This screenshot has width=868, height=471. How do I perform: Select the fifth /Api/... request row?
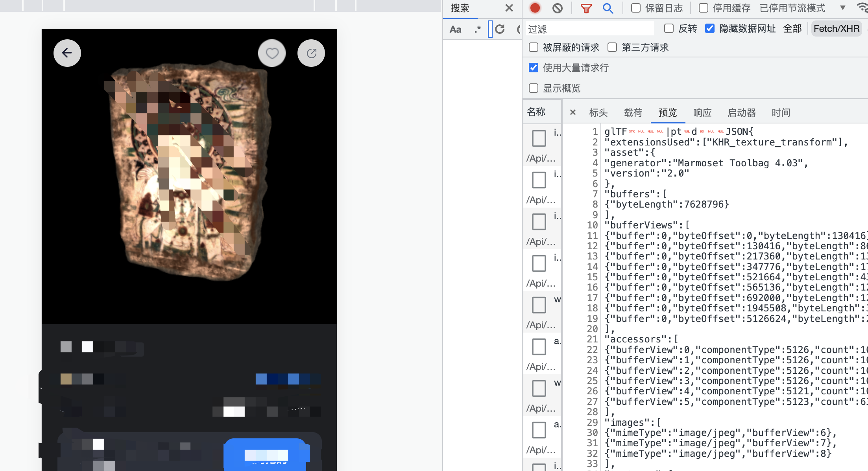(x=542, y=311)
